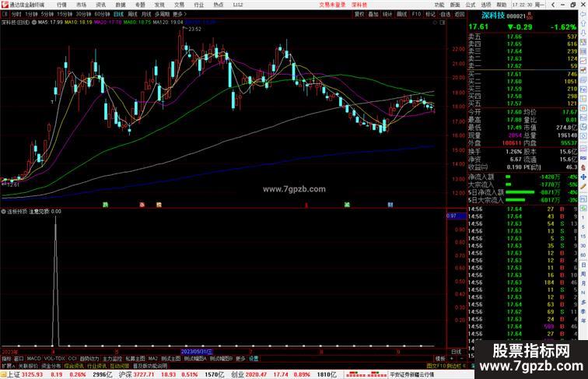Click 交易未登录 login link
Image resolution: width=588 pixels, height=379 pixels.
332,5
